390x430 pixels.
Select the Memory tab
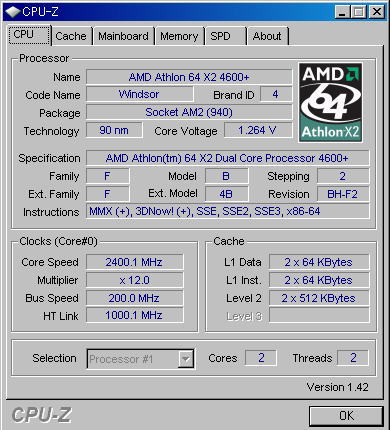[x=179, y=36]
